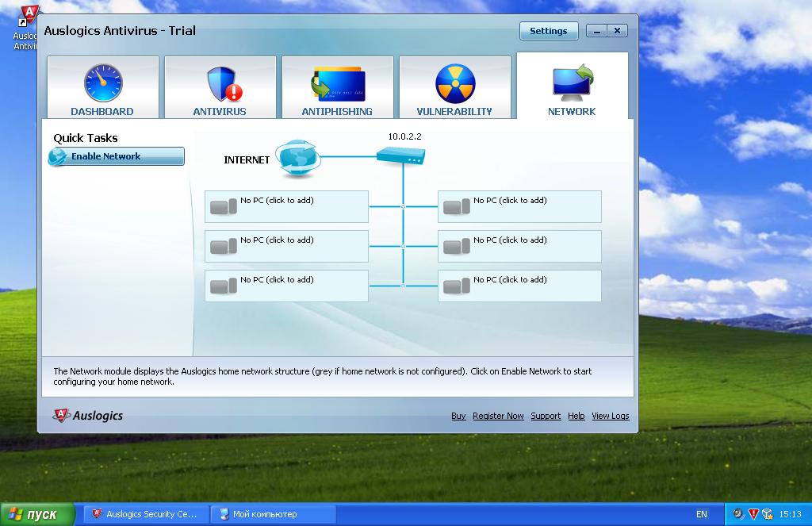Open the Antiphishing tab
Screen dimensions: 812x526
point(338,87)
